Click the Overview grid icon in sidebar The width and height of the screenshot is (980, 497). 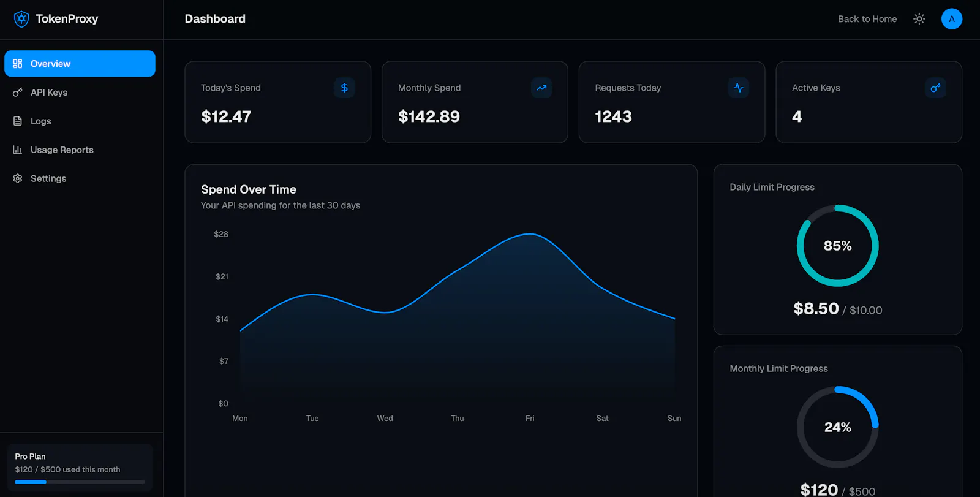pos(18,64)
